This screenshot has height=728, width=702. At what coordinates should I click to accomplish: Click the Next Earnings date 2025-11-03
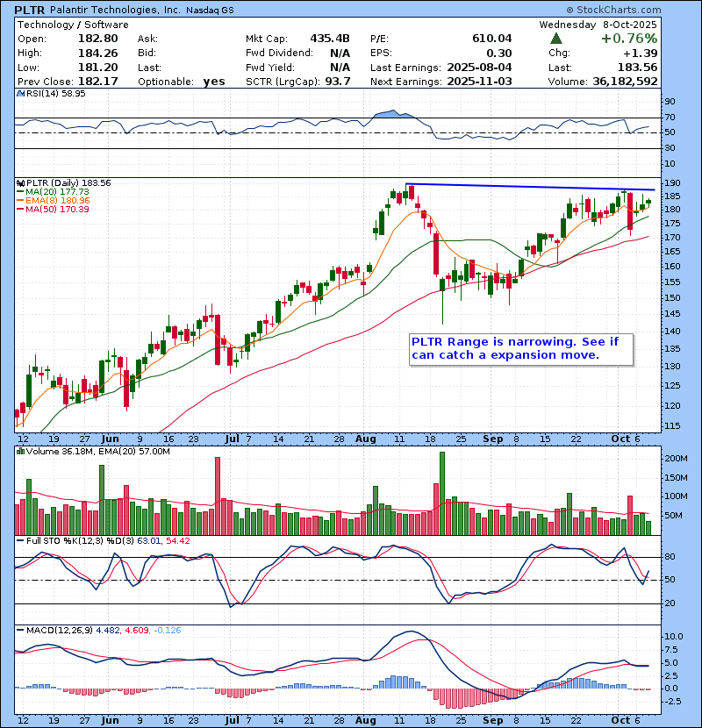(x=479, y=82)
